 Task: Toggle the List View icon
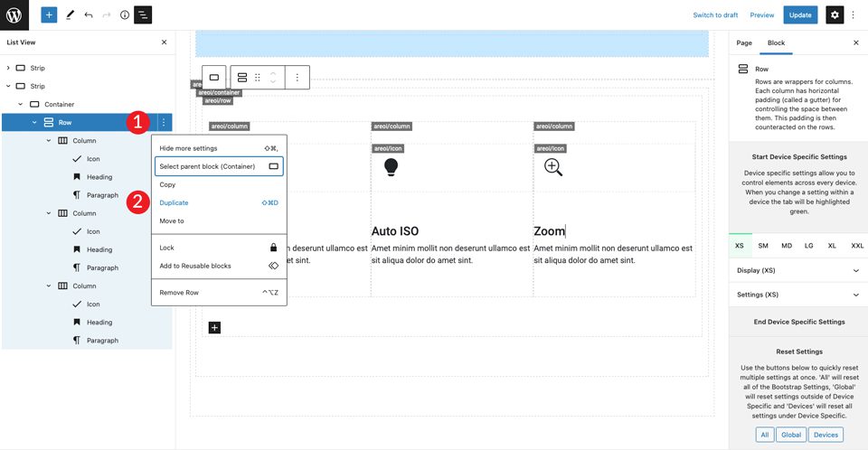[x=143, y=15]
